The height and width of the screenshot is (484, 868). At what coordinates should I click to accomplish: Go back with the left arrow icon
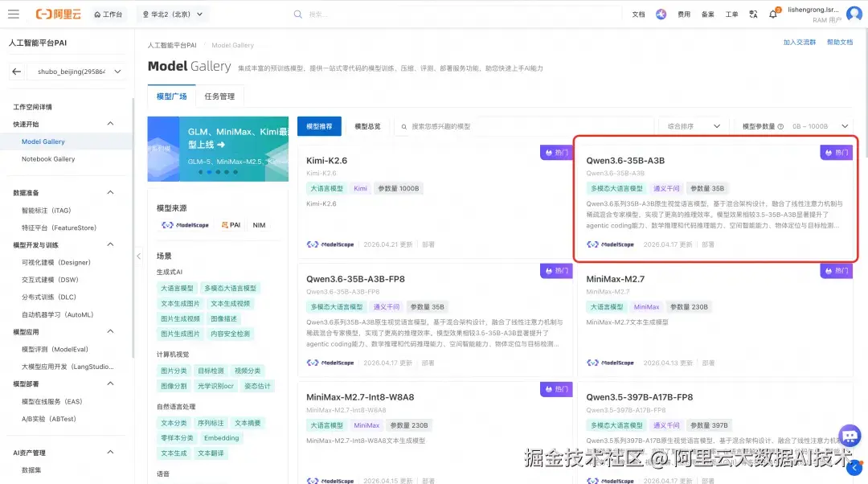point(17,72)
